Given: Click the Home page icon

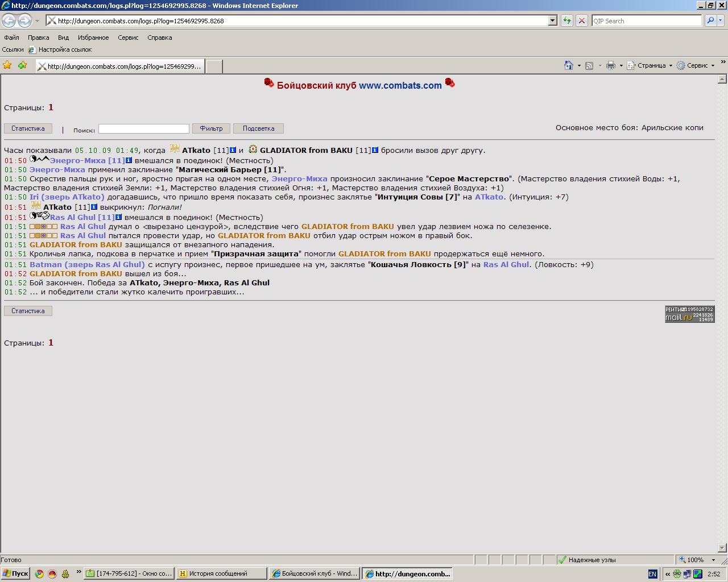Looking at the screenshot, I should 568,65.
